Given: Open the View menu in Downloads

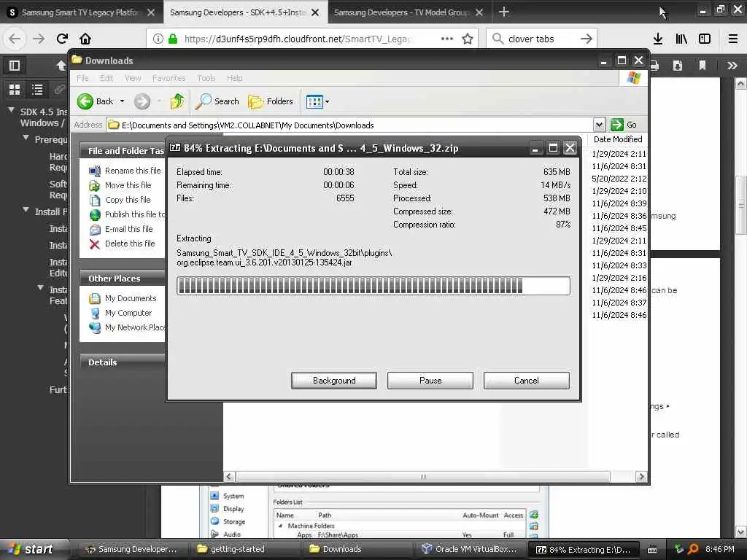Looking at the screenshot, I should [x=133, y=77].
